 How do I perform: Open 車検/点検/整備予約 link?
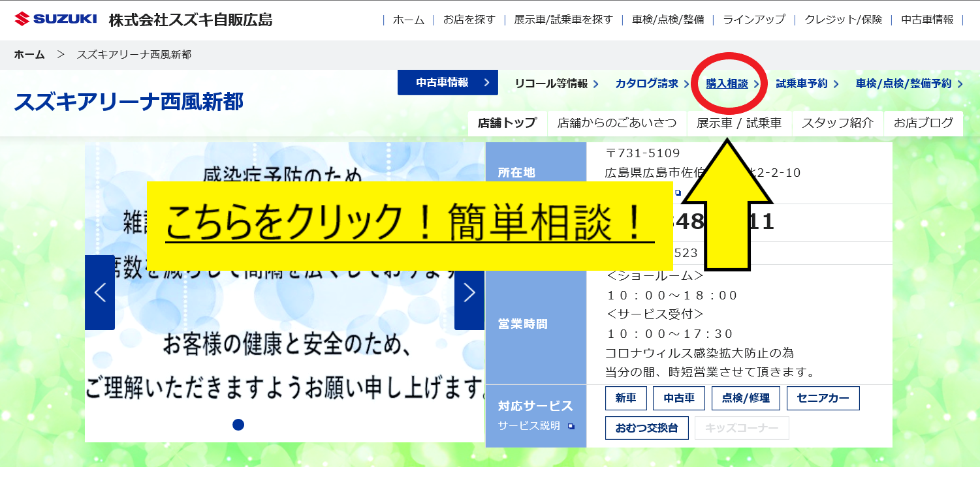point(909,84)
